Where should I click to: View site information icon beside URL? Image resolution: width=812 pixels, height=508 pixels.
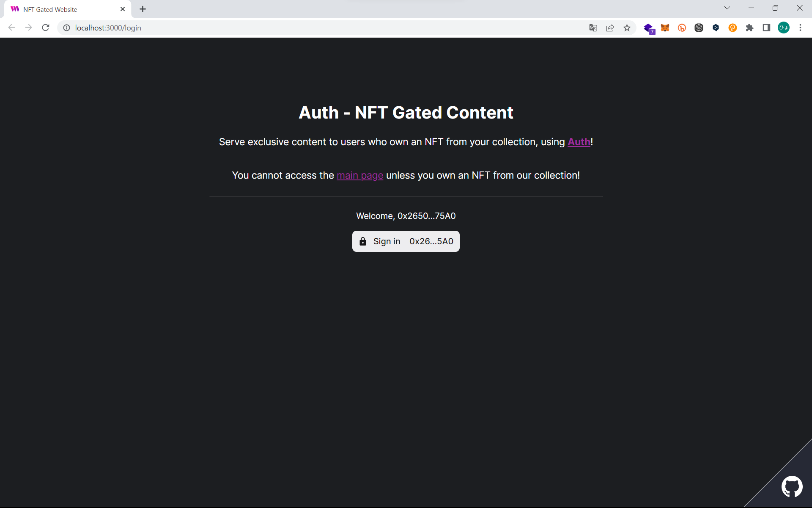66,28
